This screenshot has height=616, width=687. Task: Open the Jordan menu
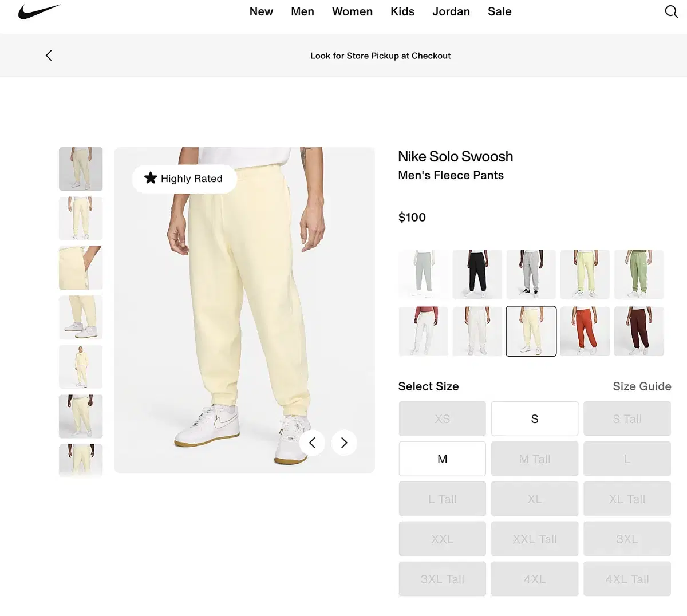click(x=451, y=11)
